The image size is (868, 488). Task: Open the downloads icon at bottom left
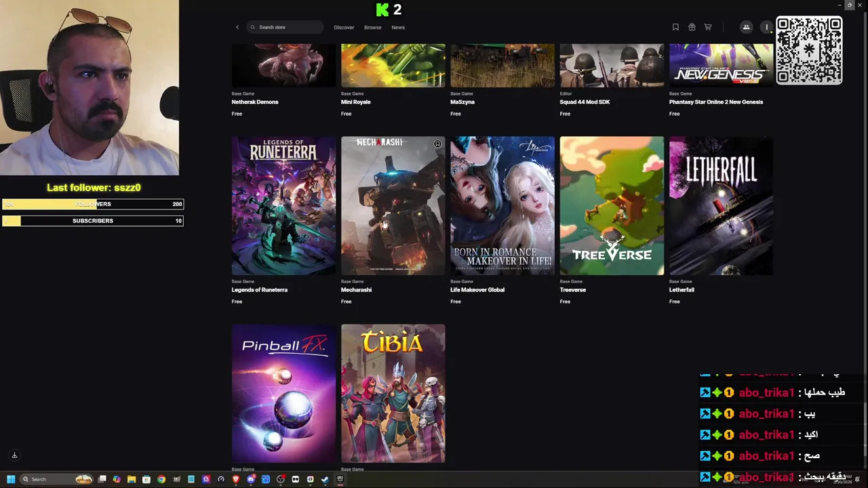(x=14, y=455)
